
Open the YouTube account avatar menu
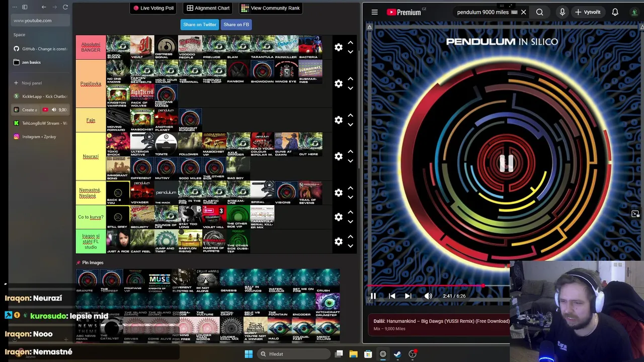point(634,12)
